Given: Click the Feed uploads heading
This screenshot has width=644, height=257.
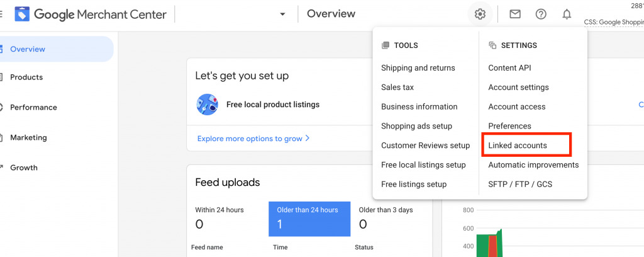Looking at the screenshot, I should click(x=228, y=182).
